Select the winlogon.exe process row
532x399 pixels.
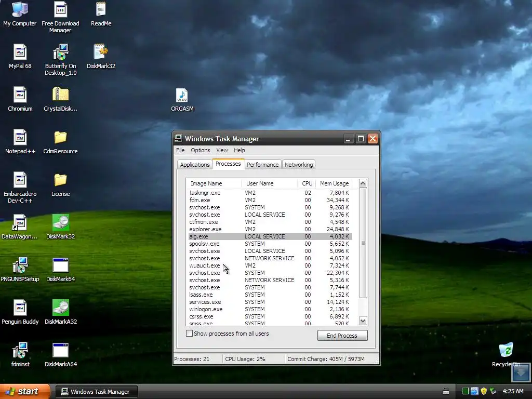coord(270,309)
